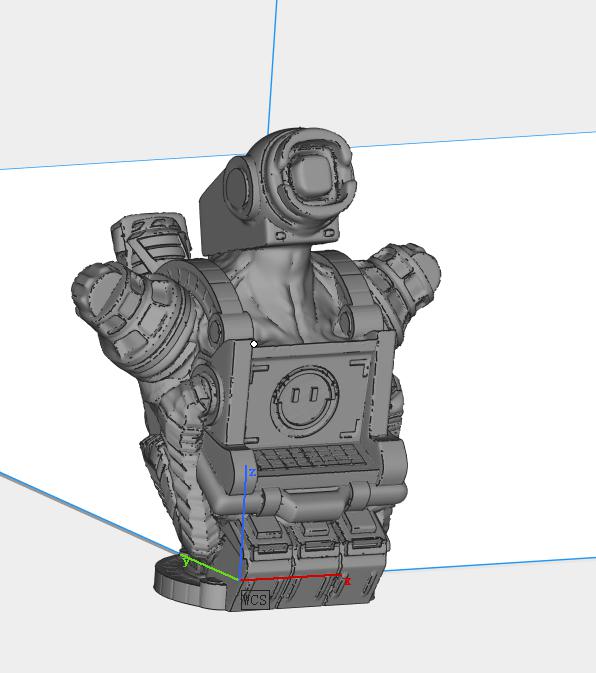The height and width of the screenshot is (673, 596).
Task: Click the smiley face on the laptop screen
Action: tap(305, 401)
